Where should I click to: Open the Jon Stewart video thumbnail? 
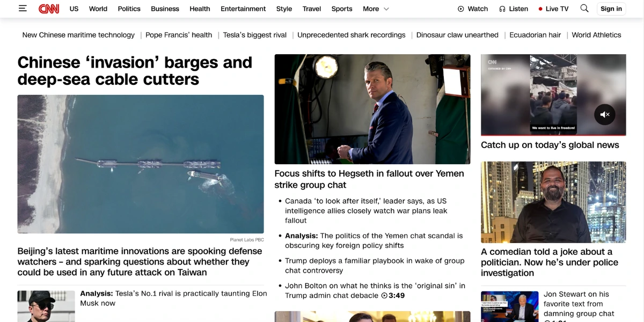(x=509, y=306)
